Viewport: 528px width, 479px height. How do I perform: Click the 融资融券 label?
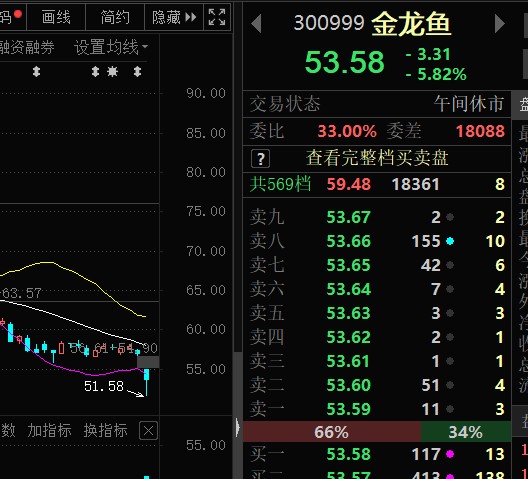click(27, 47)
